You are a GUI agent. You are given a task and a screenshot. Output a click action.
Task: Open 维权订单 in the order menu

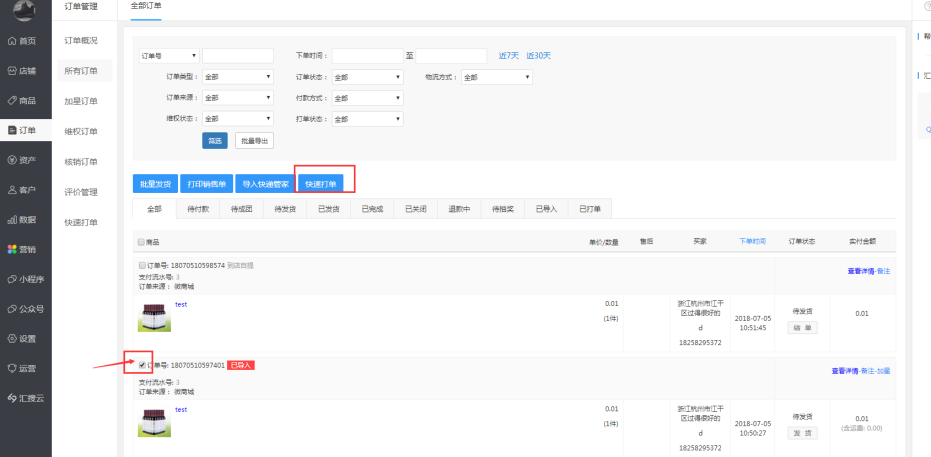click(x=81, y=131)
